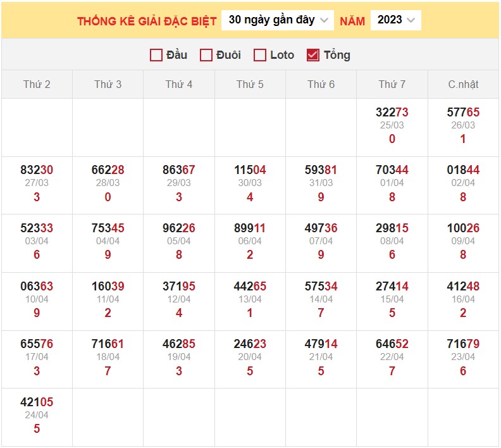The image size is (501, 448).
Task: Select result 57765 dated 26/03
Action: coord(463,113)
